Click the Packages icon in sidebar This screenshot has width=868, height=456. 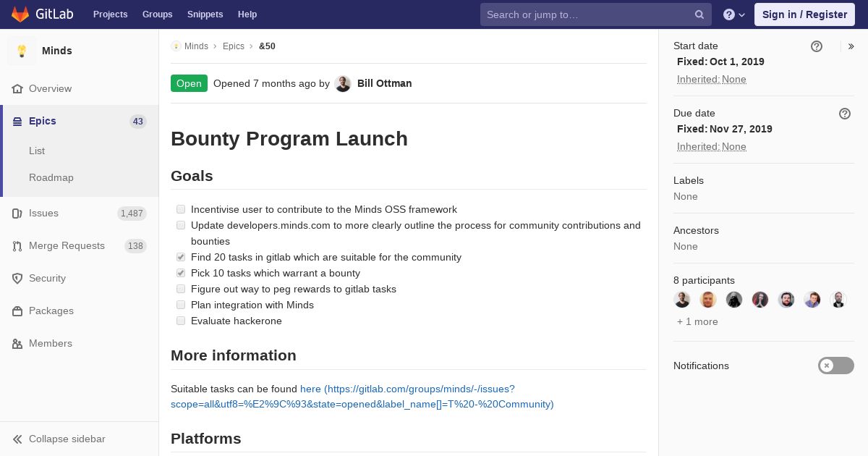17,311
